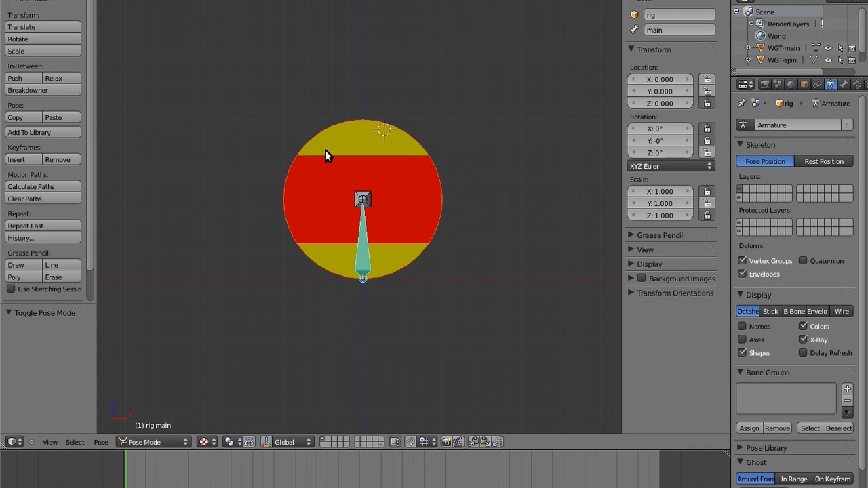Open the XYZ Euler rotation mode dropdown
This screenshot has height=488, width=868.
pyautogui.click(x=671, y=166)
